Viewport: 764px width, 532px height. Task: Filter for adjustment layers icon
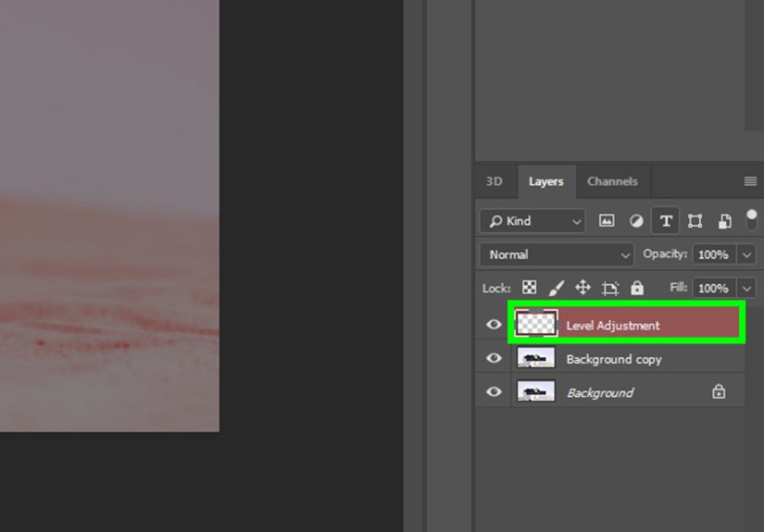pyautogui.click(x=636, y=221)
